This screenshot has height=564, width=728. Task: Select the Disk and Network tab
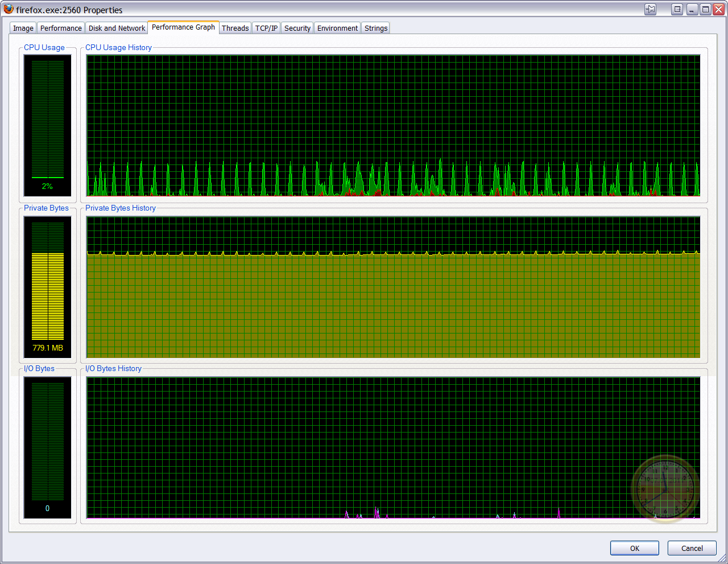pyautogui.click(x=117, y=28)
